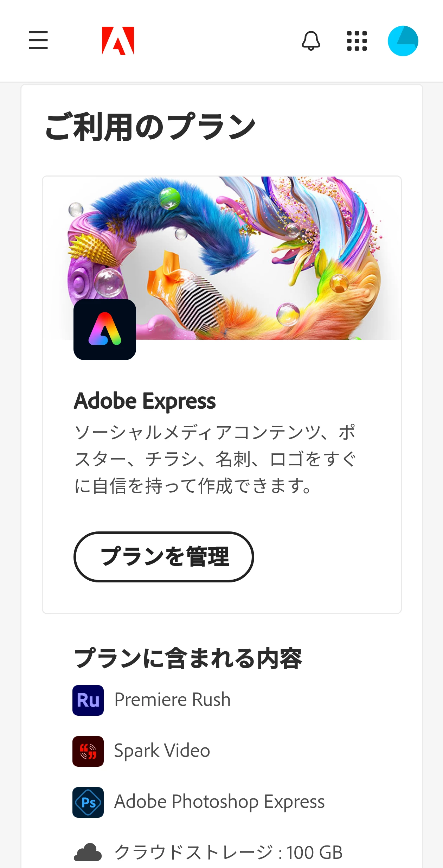Click the Photoshop Express Ps icon
The image size is (443, 868).
(88, 802)
